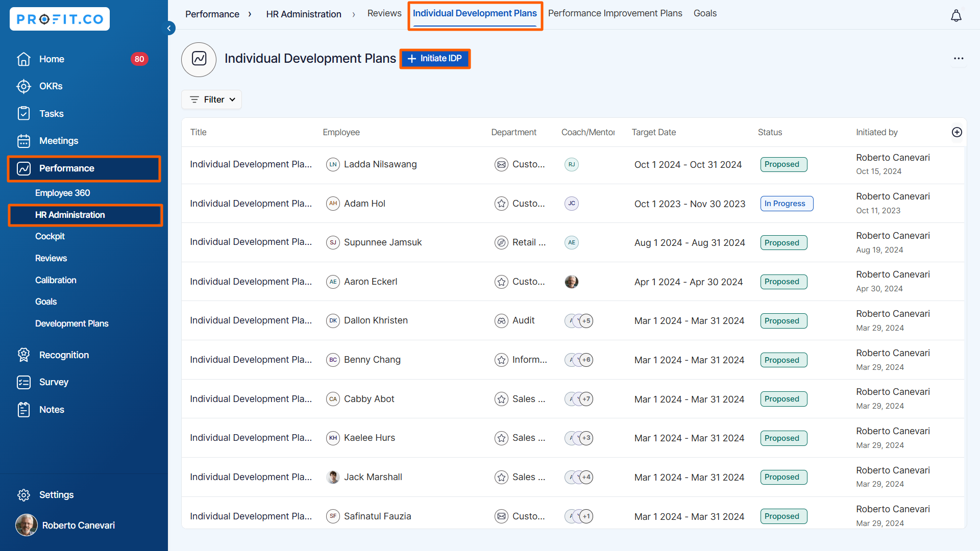Click the add column plus icon
This screenshot has width=980, height=551.
coord(957,132)
